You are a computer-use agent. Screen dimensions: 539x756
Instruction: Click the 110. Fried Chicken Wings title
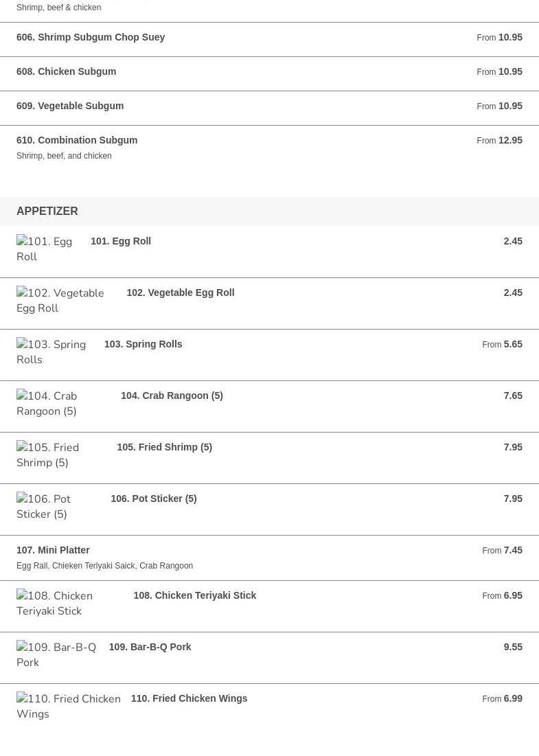point(189,698)
